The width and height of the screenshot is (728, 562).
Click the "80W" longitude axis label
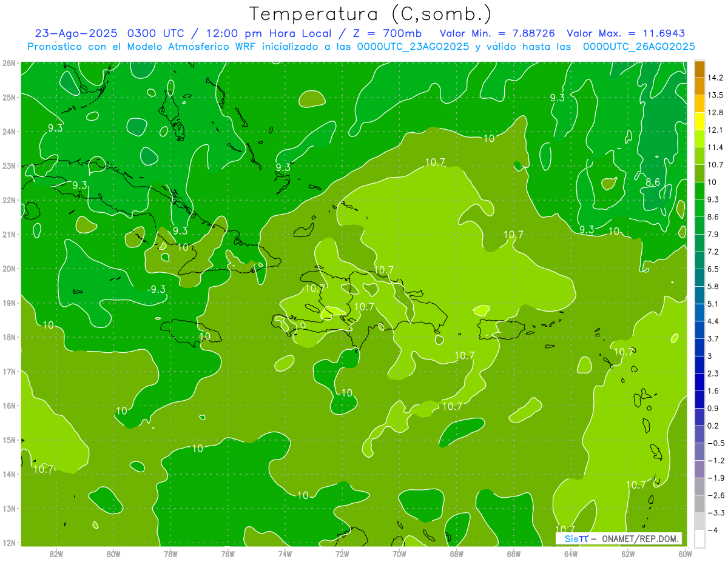click(113, 554)
